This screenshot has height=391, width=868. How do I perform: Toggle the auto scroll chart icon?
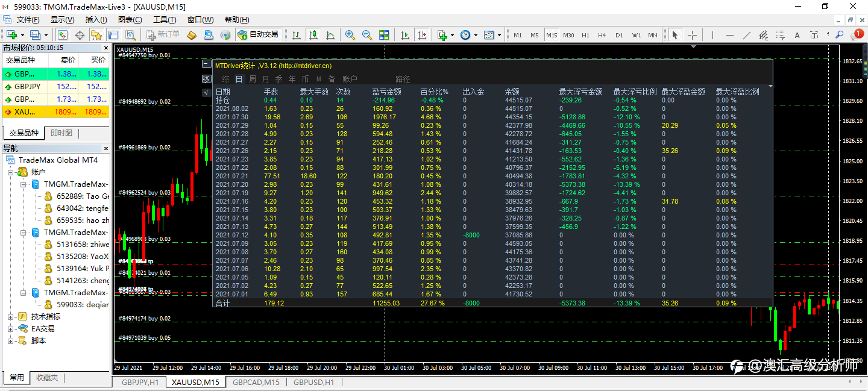405,35
